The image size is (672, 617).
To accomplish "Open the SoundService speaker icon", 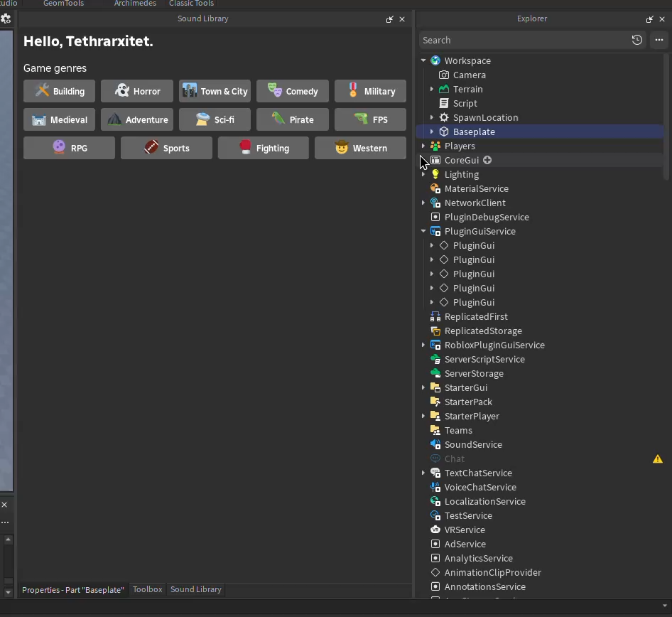I will (x=435, y=444).
